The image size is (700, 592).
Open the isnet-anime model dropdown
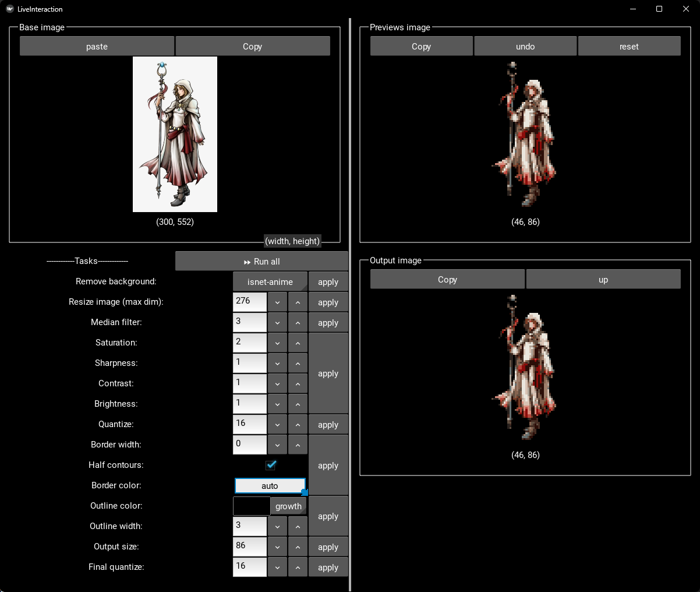pyautogui.click(x=270, y=282)
